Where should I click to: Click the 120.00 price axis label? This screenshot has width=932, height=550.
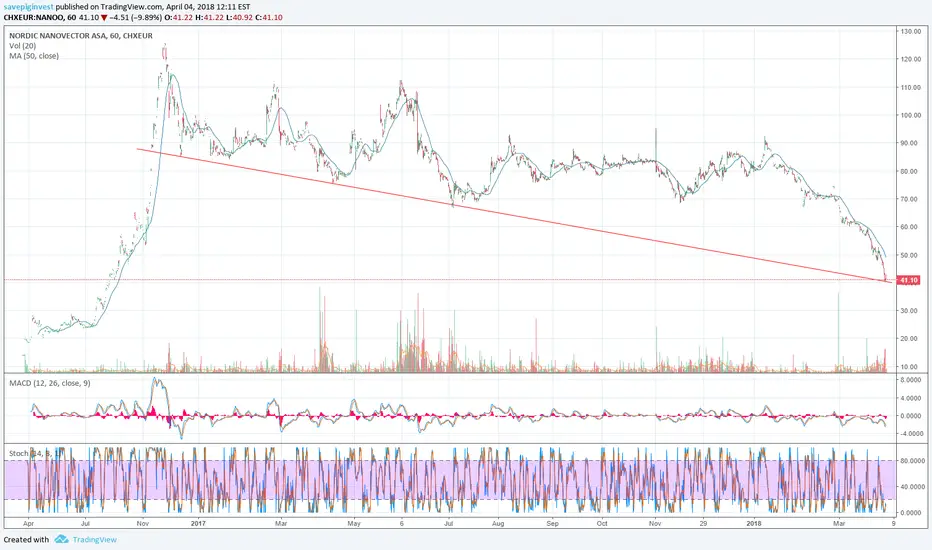coord(911,59)
